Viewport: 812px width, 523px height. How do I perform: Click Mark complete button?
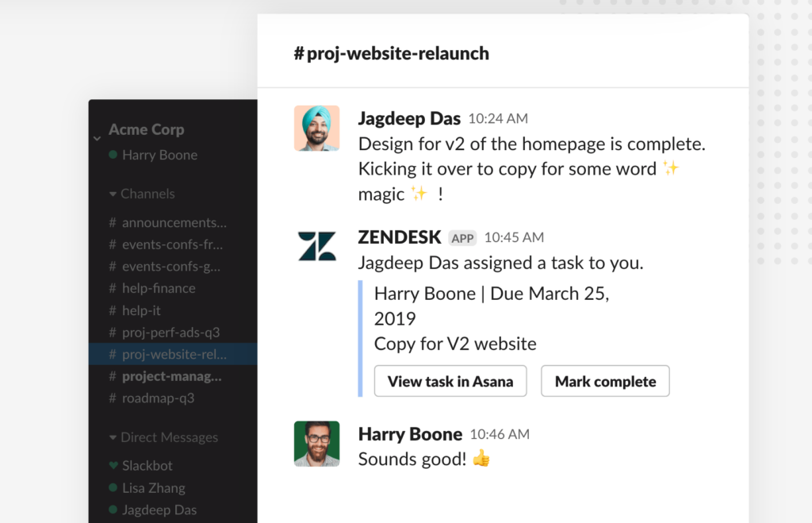[605, 381]
